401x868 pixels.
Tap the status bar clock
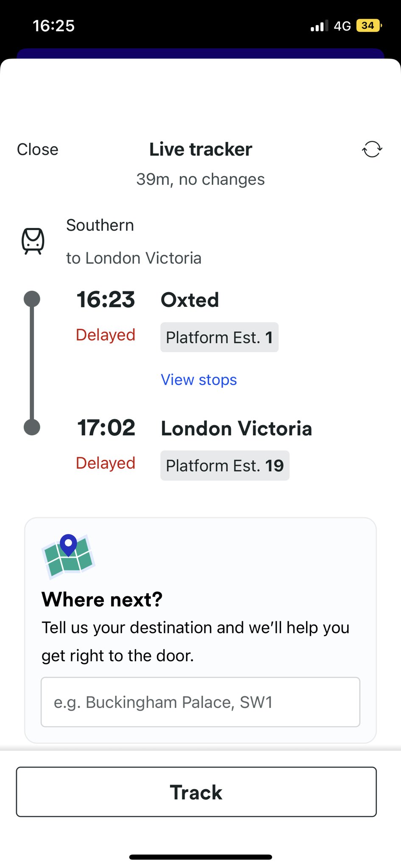[54, 26]
